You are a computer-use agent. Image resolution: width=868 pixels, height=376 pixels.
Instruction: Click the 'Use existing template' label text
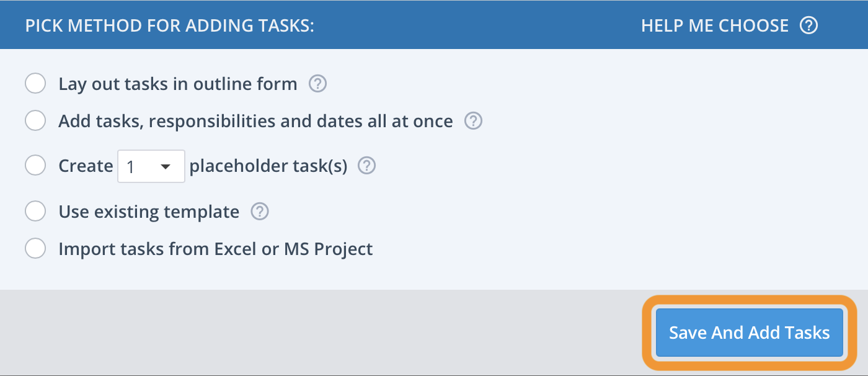pyautogui.click(x=148, y=211)
